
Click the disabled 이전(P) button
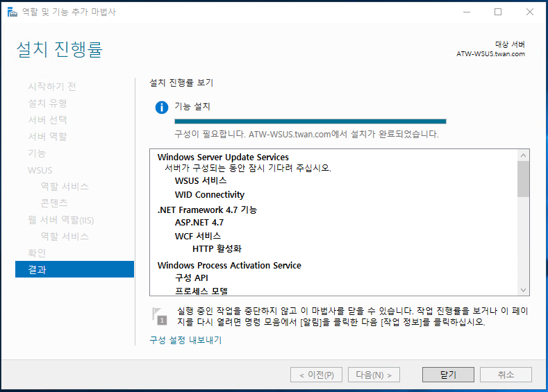(x=316, y=375)
